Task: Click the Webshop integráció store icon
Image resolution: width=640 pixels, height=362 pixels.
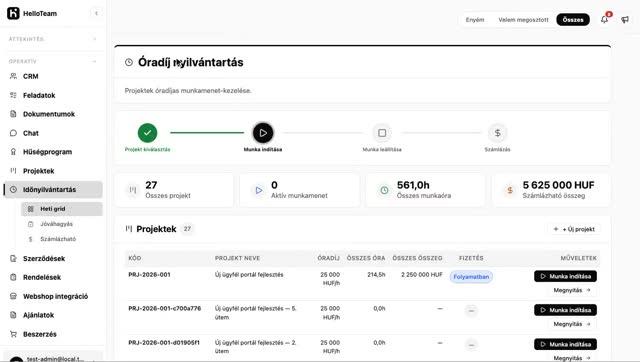Action: [13, 296]
